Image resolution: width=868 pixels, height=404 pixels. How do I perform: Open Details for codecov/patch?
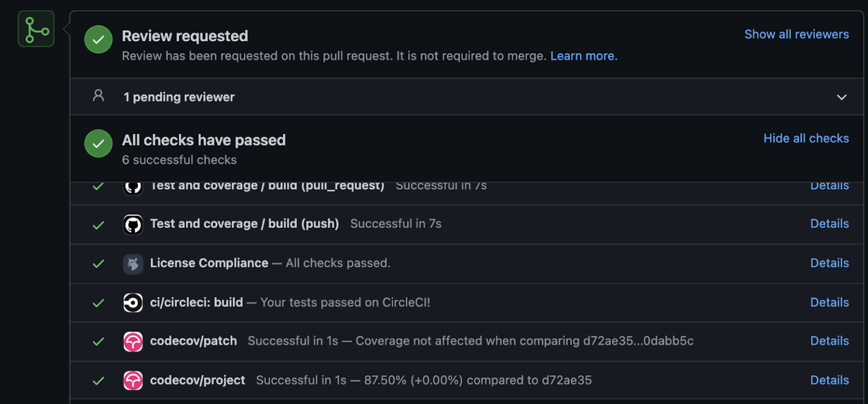click(x=830, y=341)
